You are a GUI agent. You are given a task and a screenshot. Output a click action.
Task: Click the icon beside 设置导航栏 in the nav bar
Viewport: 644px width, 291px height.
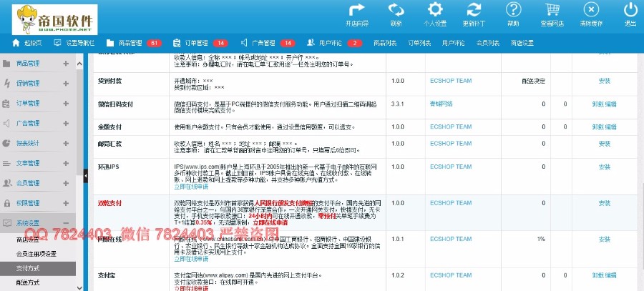click(57, 43)
